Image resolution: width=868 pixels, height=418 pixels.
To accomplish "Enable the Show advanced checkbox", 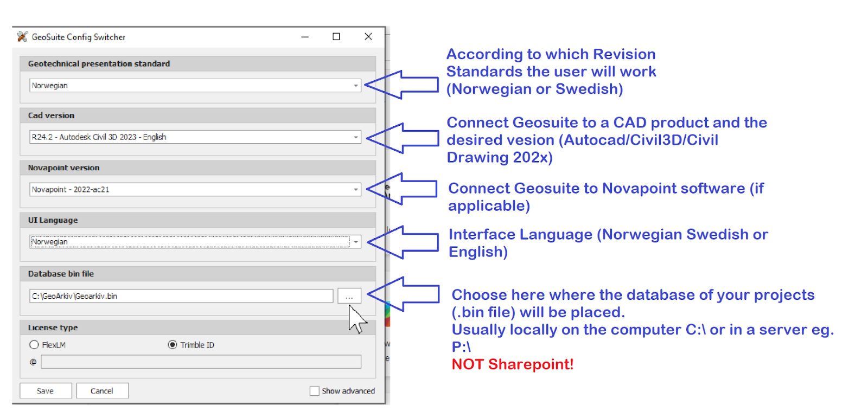I will [314, 391].
